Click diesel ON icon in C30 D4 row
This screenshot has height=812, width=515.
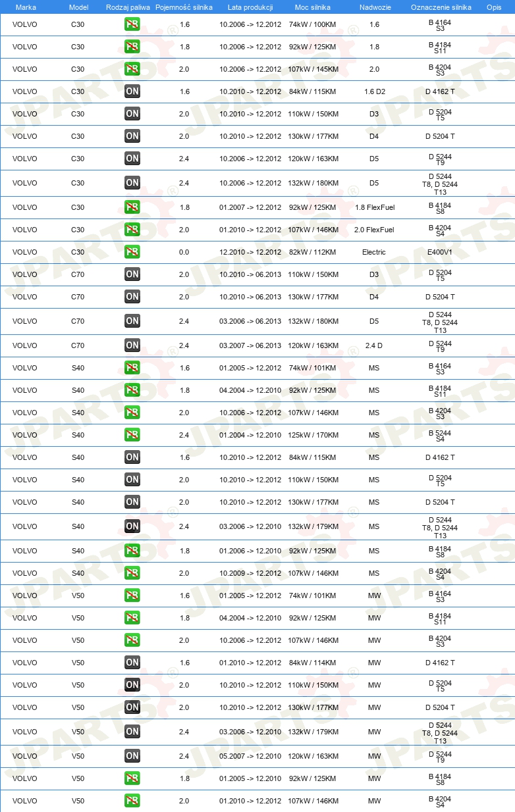(132, 136)
